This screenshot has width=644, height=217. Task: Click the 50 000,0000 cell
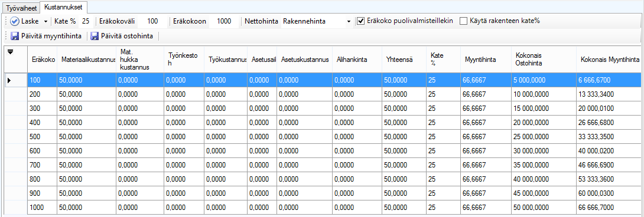coord(544,208)
